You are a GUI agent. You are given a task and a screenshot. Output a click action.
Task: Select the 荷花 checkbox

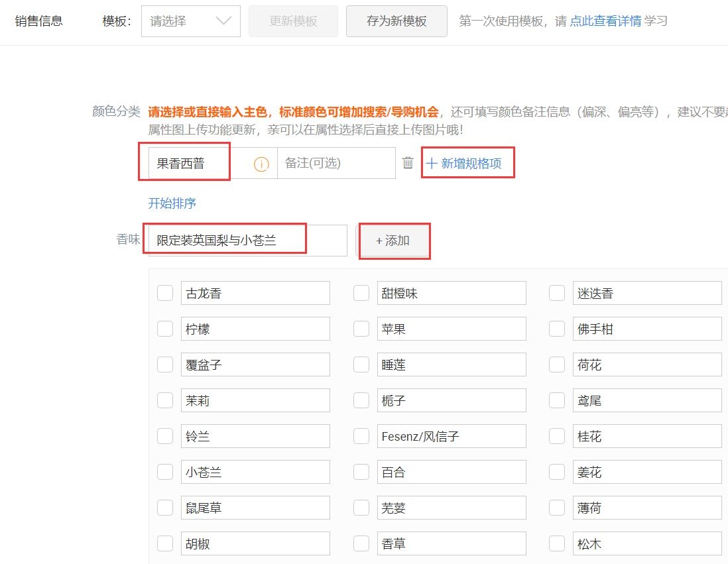click(x=557, y=365)
